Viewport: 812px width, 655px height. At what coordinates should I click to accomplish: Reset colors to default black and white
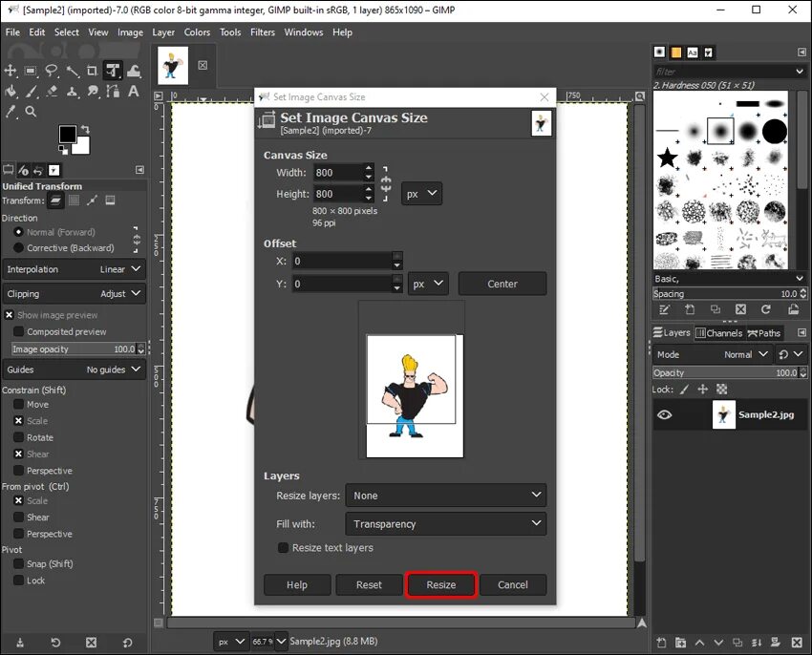pyautogui.click(x=63, y=150)
